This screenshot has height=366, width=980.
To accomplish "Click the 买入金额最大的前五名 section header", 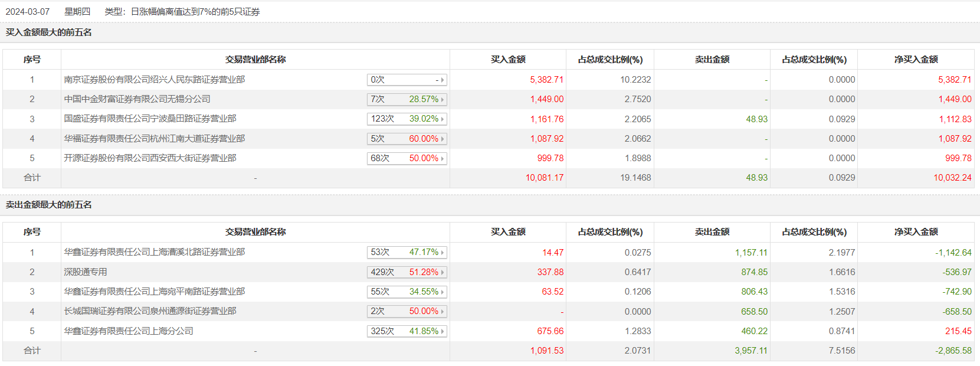I will click(x=49, y=32).
